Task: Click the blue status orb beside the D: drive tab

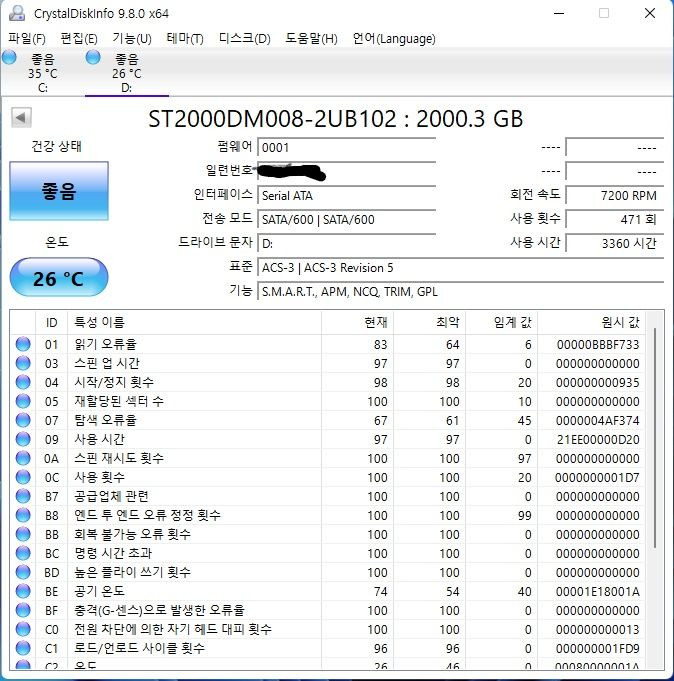Action: click(x=93, y=57)
